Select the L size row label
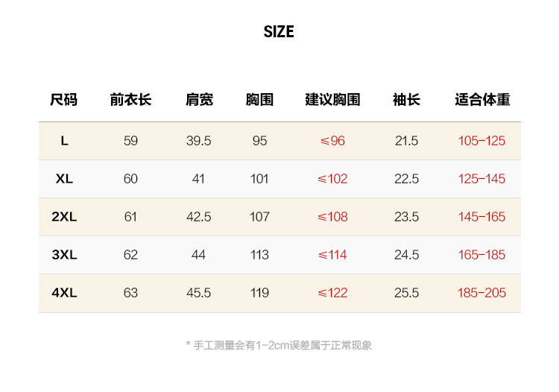This screenshot has width=559, height=392. [x=64, y=141]
